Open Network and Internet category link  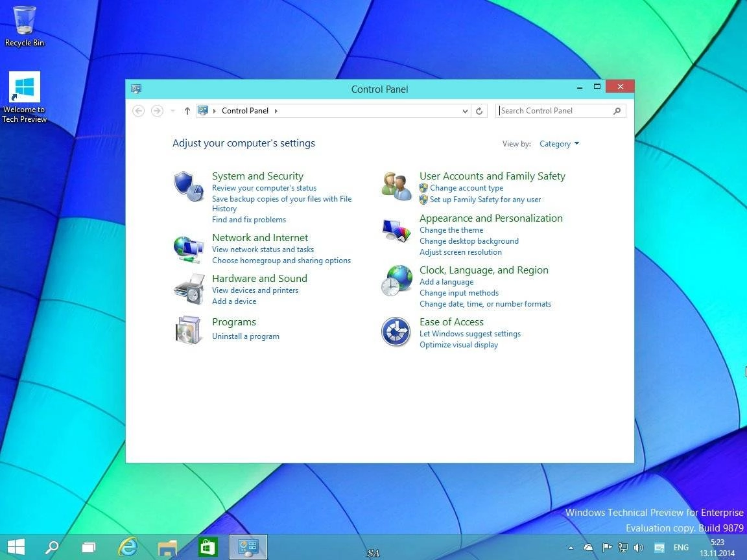(x=259, y=238)
